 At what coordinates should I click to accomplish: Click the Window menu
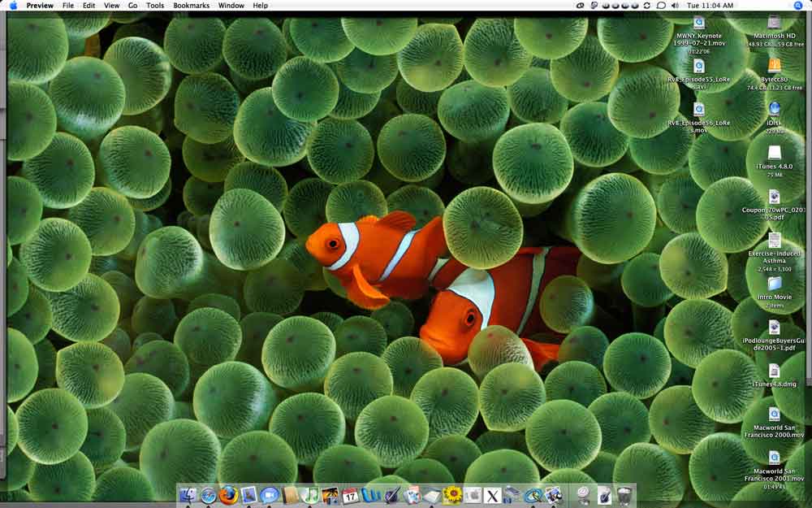pos(231,5)
